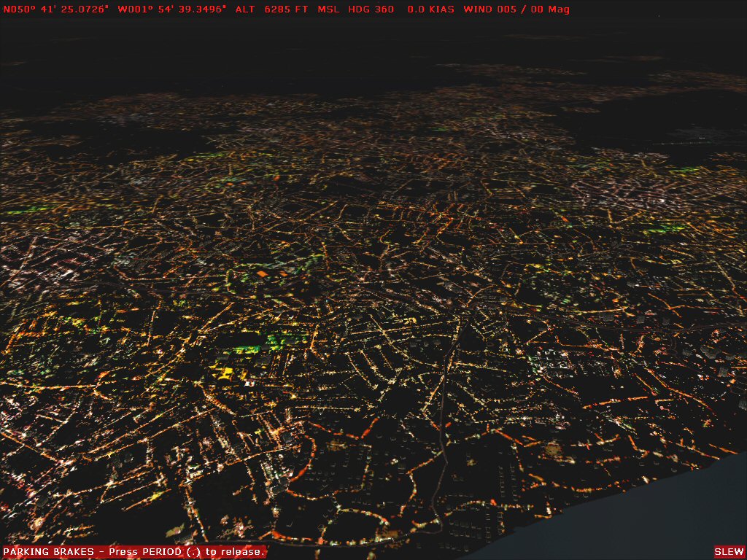Viewport: 747px width, 560px height.
Task: Click the PARKING BRAKES release message
Action: point(134,551)
